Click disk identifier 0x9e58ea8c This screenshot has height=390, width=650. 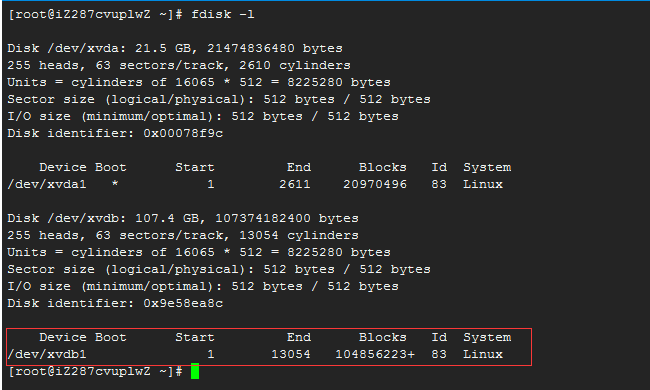coord(183,303)
